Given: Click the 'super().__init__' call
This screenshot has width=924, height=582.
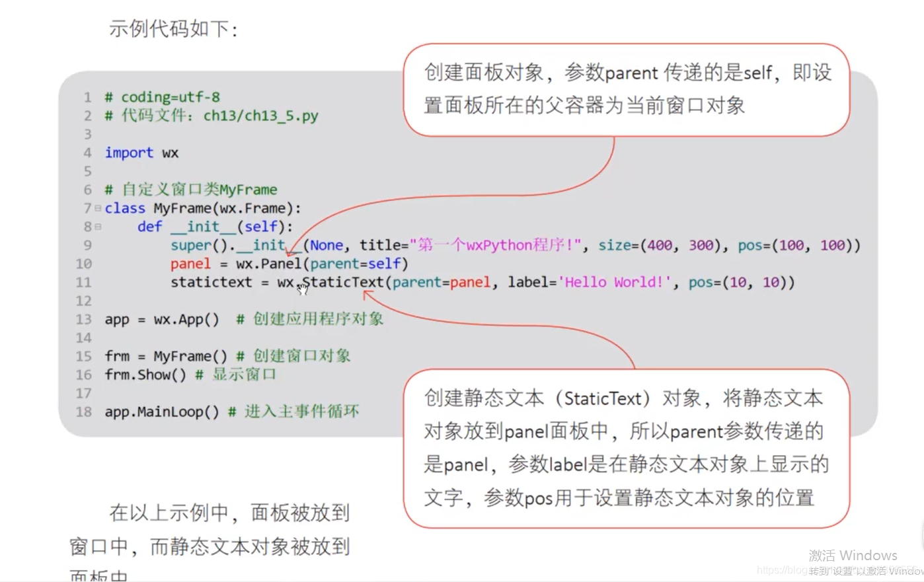Looking at the screenshot, I should pos(236,245).
